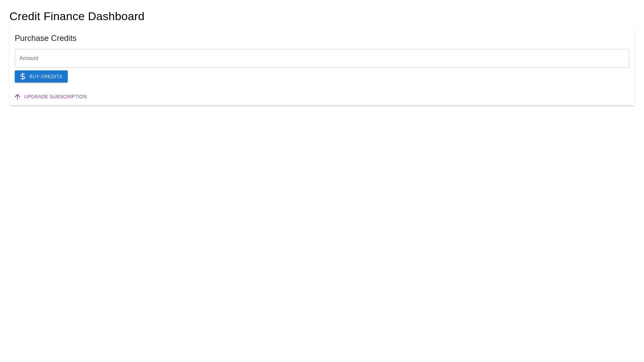Image resolution: width=644 pixels, height=362 pixels.
Task: Select the upgrade arrow icon
Action: click(x=17, y=97)
